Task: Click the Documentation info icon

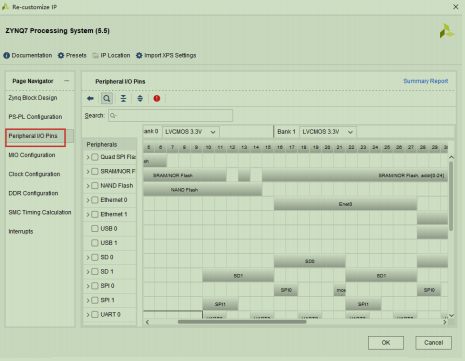Action: [x=7, y=55]
